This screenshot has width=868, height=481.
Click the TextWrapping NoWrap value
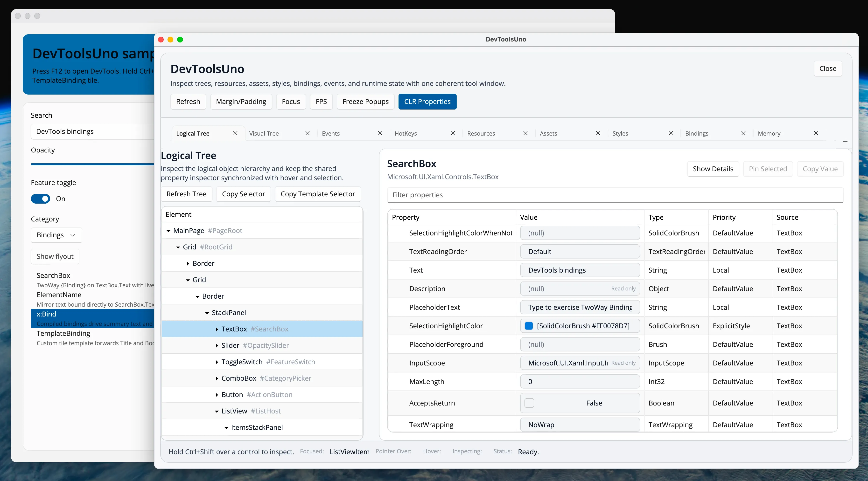coord(580,425)
